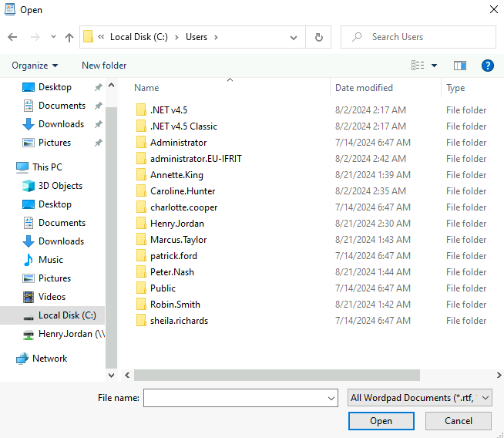Click the horizontal scrollbar thumb
This screenshot has width=504, height=438.
tap(277, 376)
